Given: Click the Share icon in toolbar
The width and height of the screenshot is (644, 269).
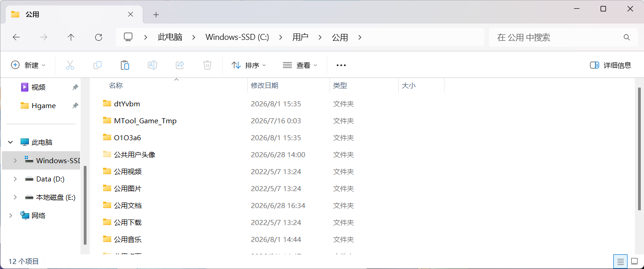Looking at the screenshot, I should (x=180, y=65).
